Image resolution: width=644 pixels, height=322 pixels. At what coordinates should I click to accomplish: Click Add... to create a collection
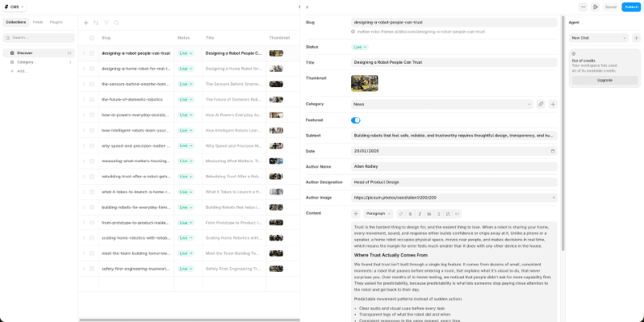click(22, 71)
